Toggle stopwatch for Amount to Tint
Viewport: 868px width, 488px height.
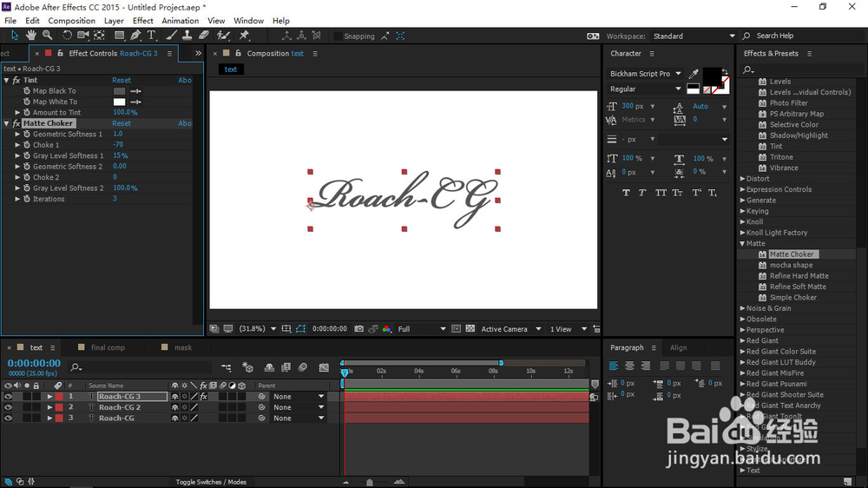click(x=27, y=112)
